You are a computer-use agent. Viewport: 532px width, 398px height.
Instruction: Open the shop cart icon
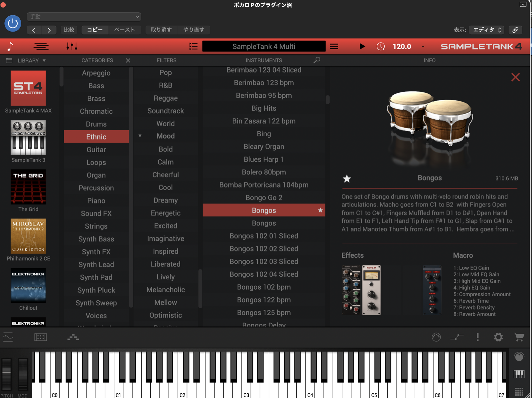tap(519, 337)
